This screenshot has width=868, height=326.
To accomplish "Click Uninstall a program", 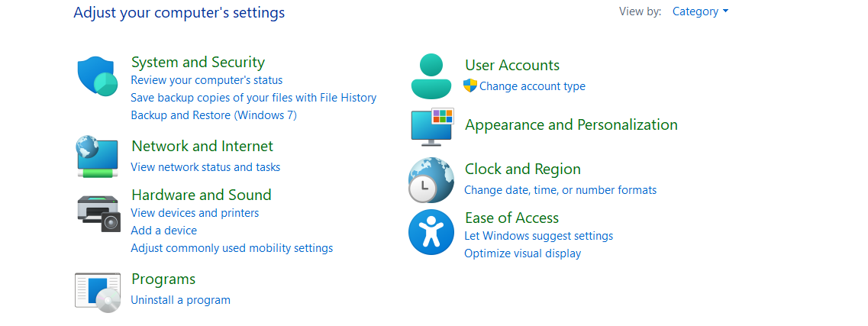I will coord(180,300).
